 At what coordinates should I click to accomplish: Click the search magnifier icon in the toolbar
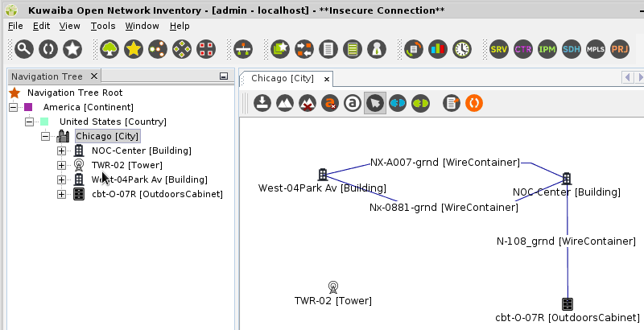click(x=25, y=49)
